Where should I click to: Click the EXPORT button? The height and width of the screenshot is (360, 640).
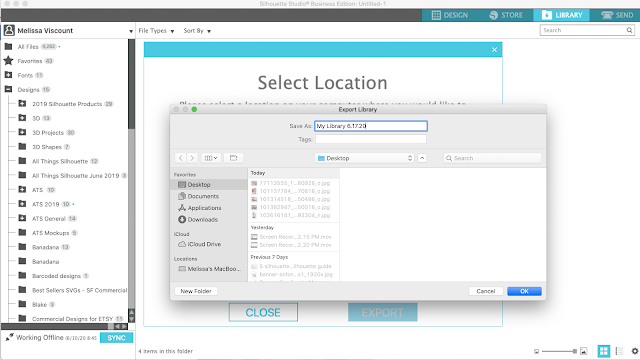pyautogui.click(x=382, y=313)
